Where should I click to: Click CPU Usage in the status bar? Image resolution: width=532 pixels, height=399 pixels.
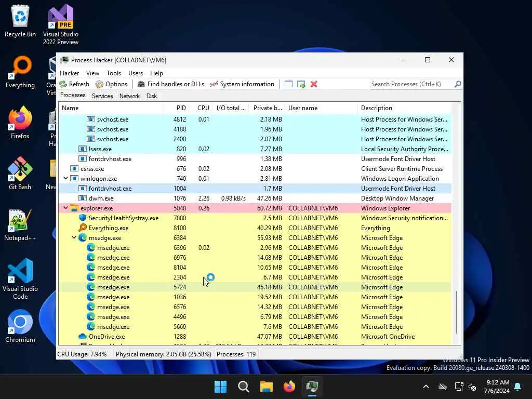(82, 354)
